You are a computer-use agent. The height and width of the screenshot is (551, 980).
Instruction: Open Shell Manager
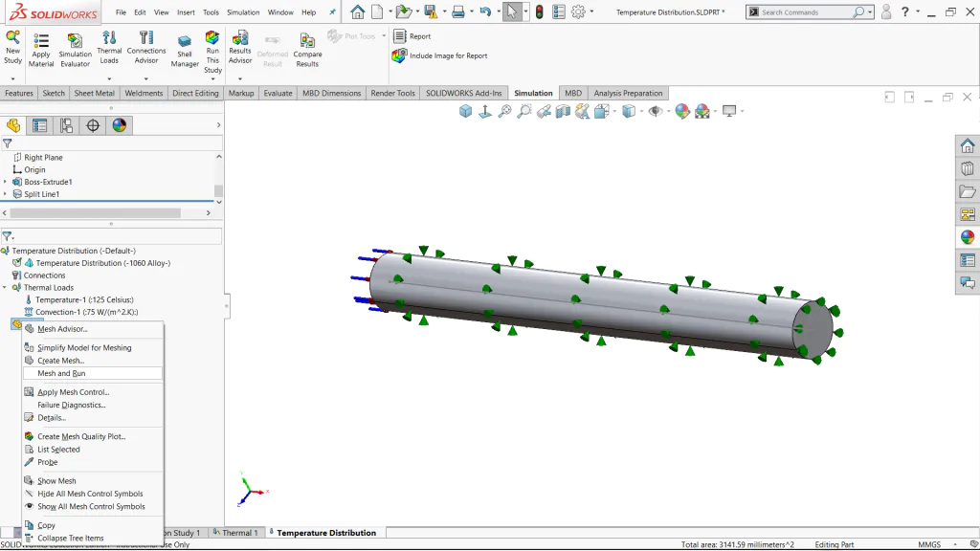tap(185, 50)
